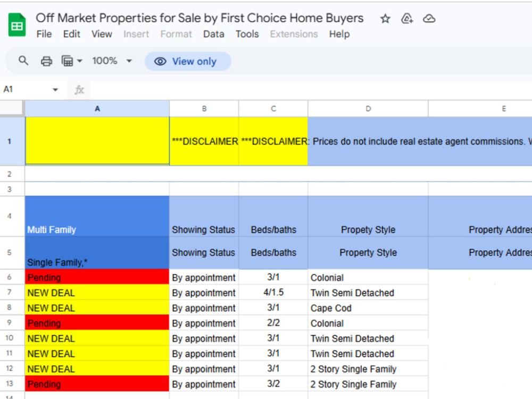Click the fx formula icon
532x399 pixels.
(x=79, y=90)
